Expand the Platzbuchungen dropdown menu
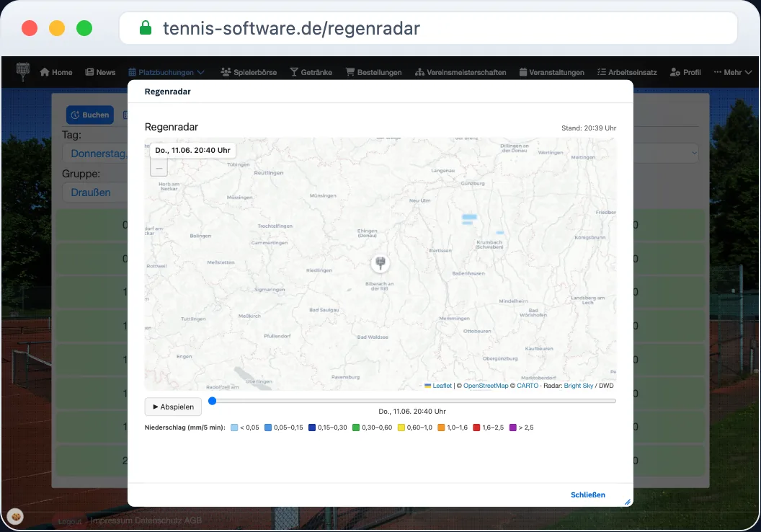The image size is (761, 532). pyautogui.click(x=166, y=72)
